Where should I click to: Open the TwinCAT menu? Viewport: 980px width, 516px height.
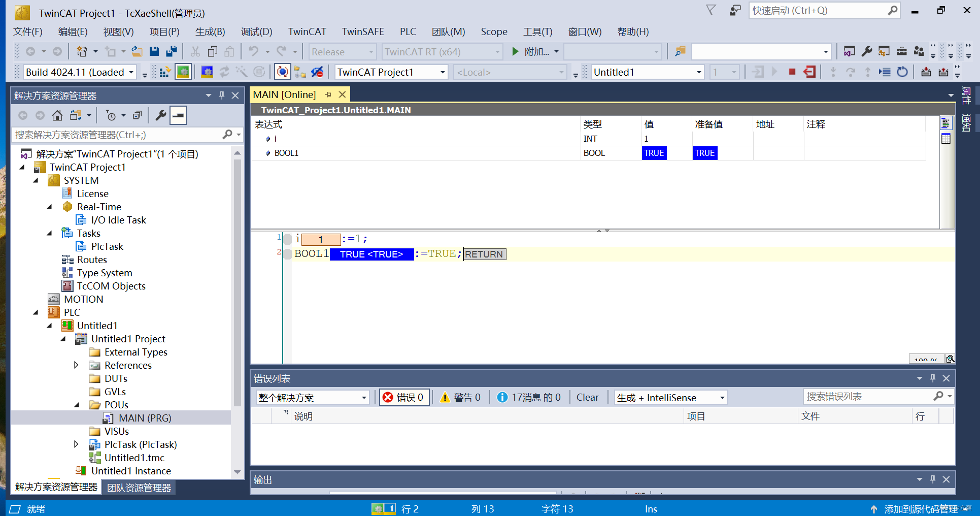[x=307, y=31]
